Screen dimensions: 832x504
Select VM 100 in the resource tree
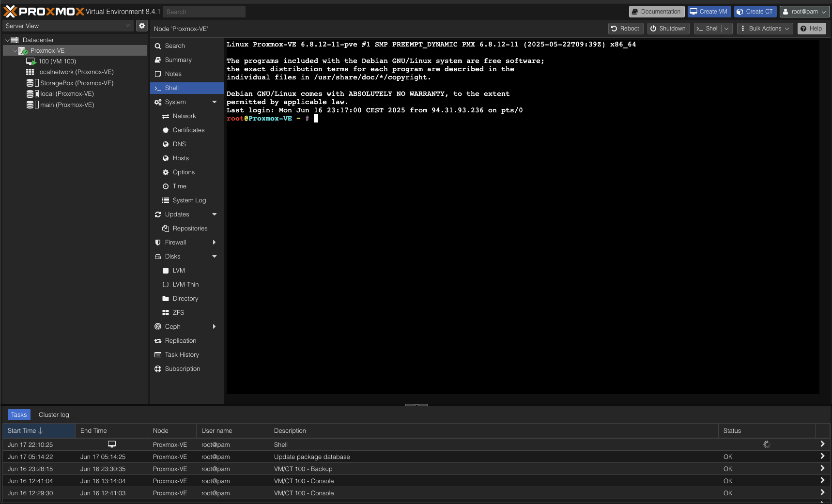tap(57, 61)
